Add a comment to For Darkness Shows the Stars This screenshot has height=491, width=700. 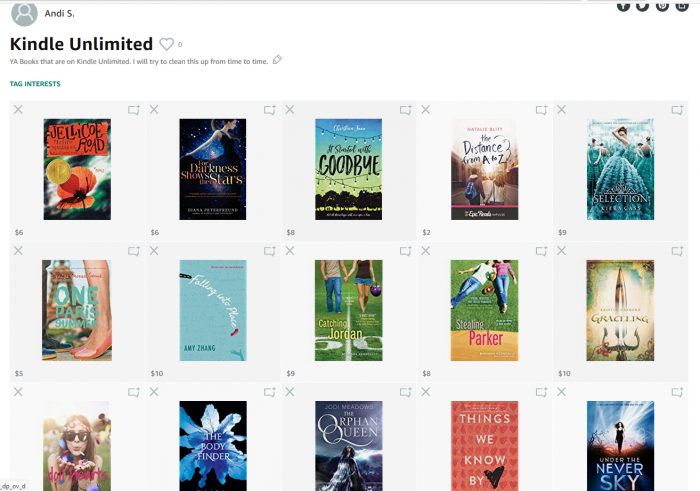(x=270, y=110)
